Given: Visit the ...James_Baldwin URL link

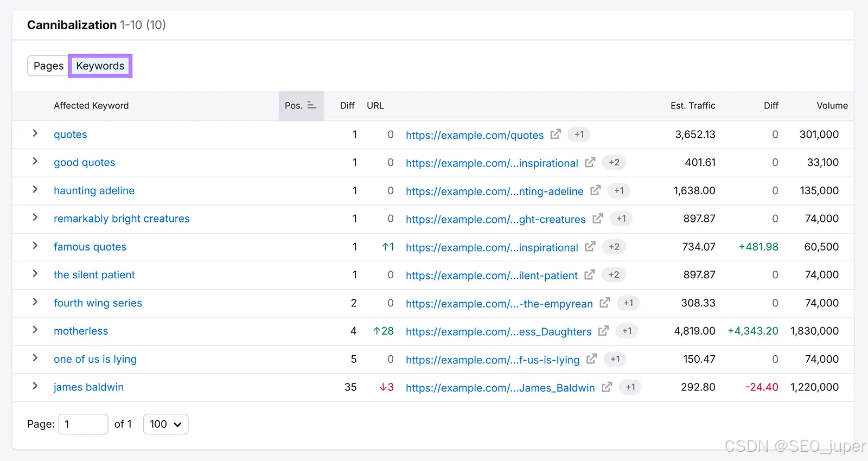Looking at the screenshot, I should (500, 388).
